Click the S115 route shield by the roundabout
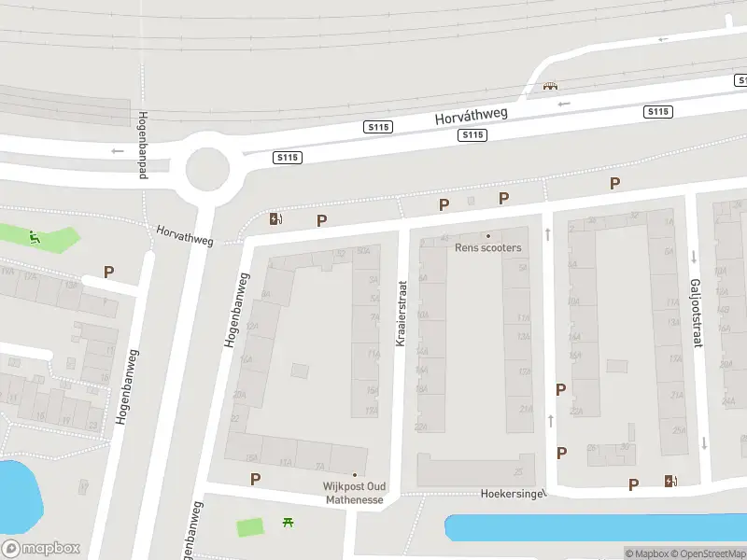 click(x=288, y=157)
